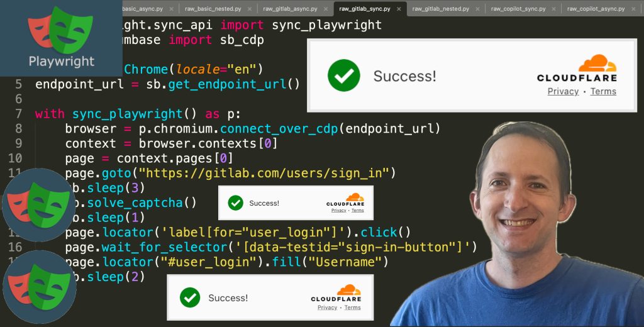644x327 pixels.
Task: Switch to the raw_copilot_async.py tab
Action: pos(596,9)
